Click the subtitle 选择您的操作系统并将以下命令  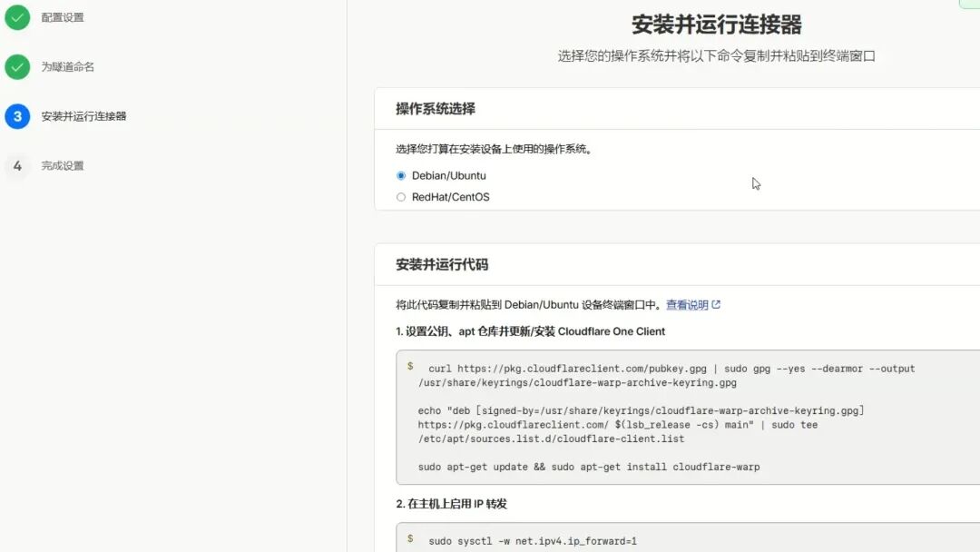click(x=716, y=56)
